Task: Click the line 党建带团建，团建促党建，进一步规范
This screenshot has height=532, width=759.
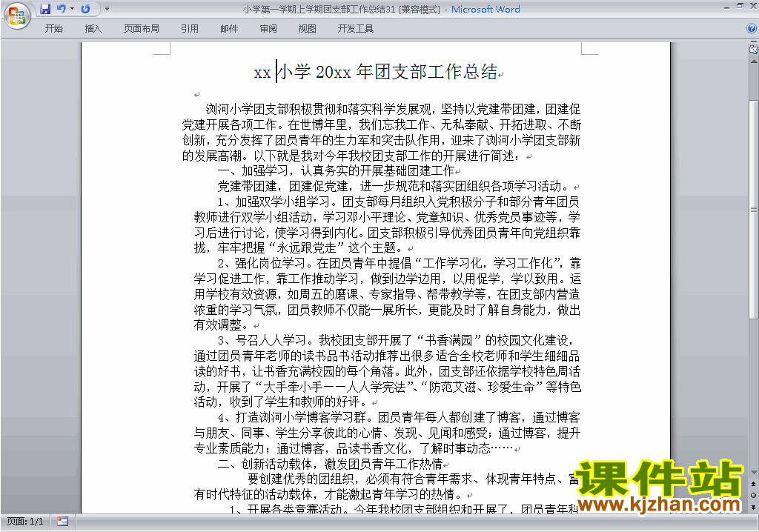Action: coord(394,187)
